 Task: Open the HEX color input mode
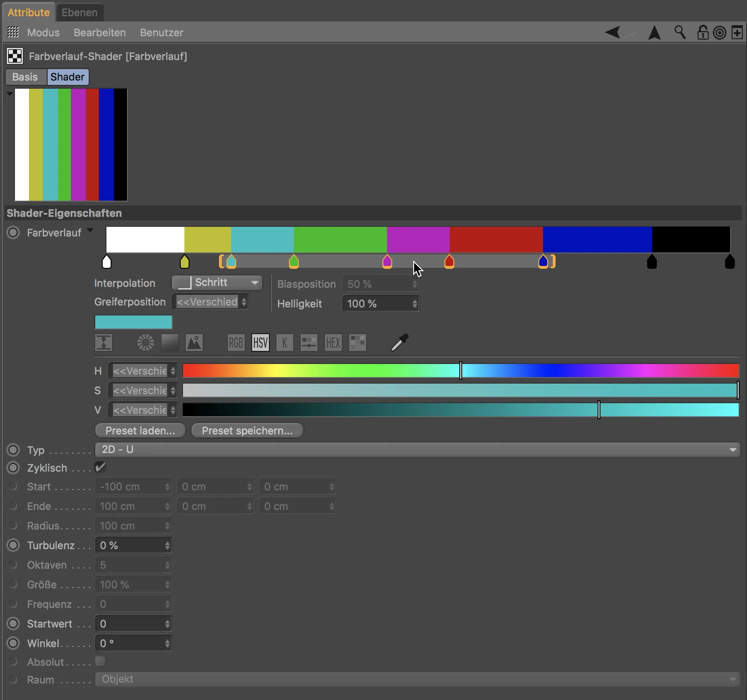333,343
